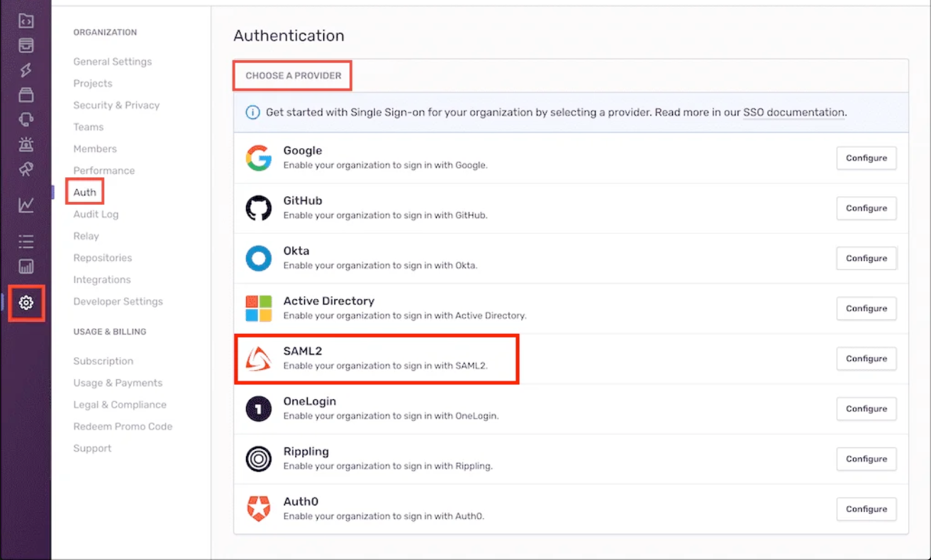Open Usage & Payments page
The height and width of the screenshot is (560, 931).
[118, 383]
